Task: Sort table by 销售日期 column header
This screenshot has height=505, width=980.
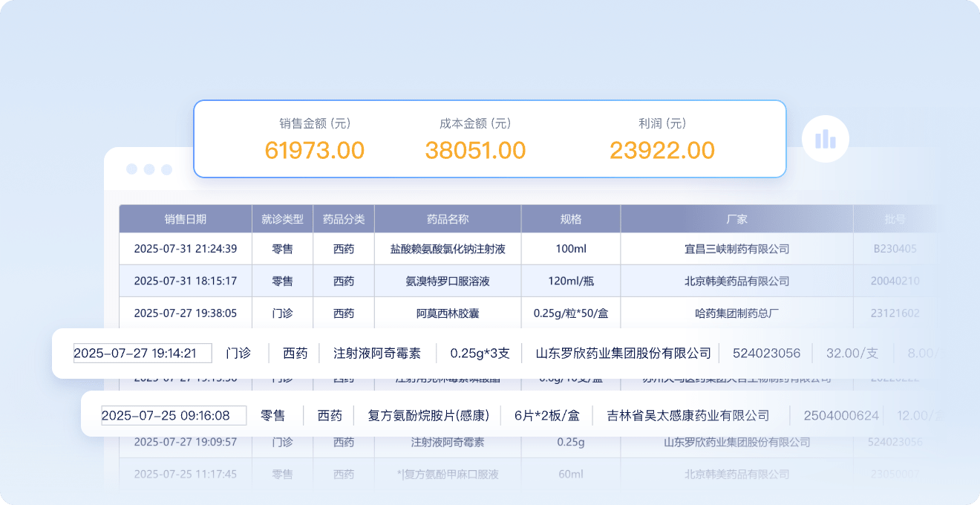Action: click(x=186, y=219)
